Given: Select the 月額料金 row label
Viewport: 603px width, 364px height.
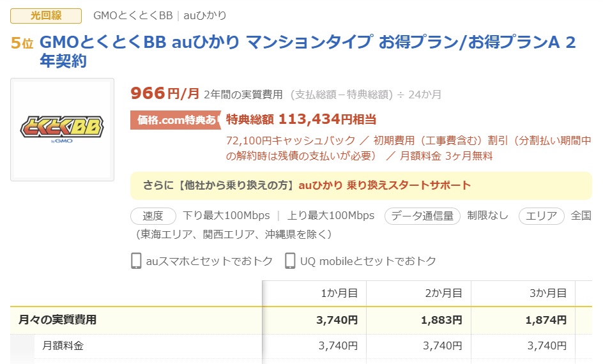Looking at the screenshot, I should click(x=63, y=346).
